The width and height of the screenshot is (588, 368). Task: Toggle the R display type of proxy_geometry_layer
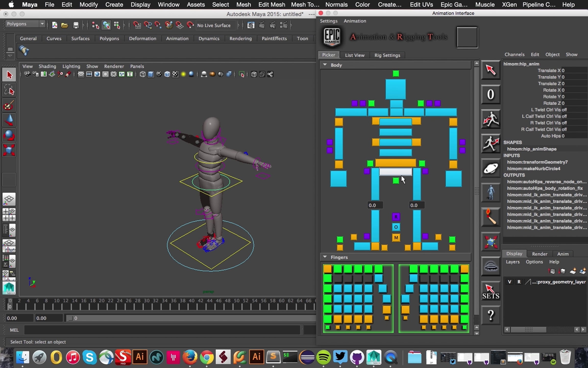click(519, 282)
